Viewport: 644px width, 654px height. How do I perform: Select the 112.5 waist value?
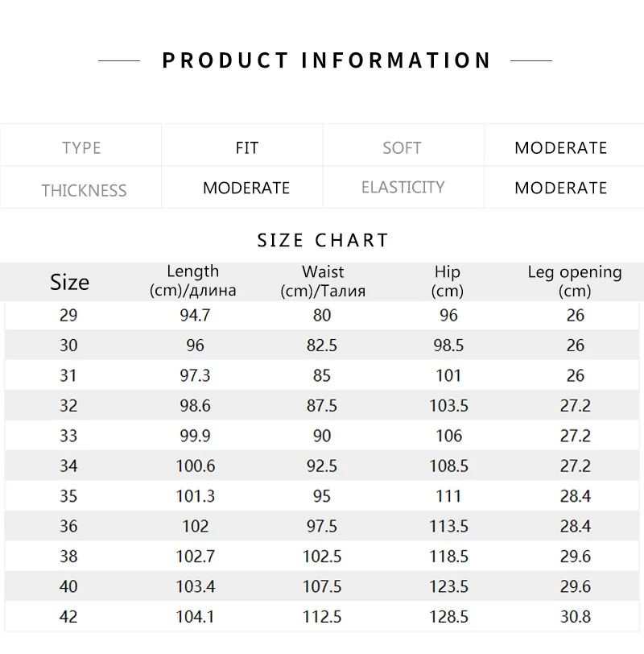321,618
